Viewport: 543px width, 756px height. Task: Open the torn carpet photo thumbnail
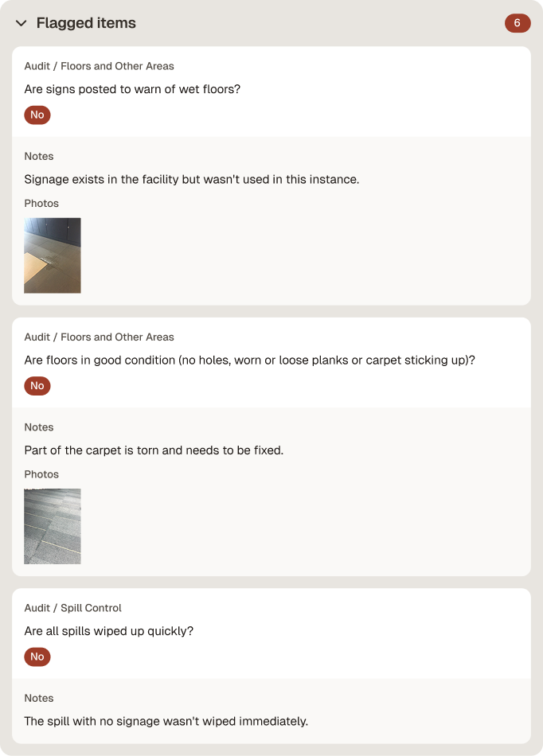[53, 527]
